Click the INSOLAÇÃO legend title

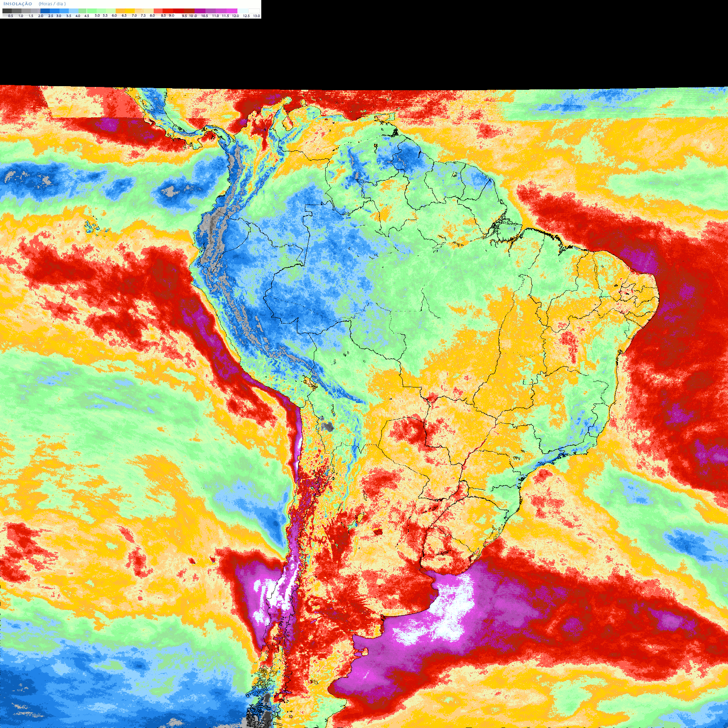point(18,4)
